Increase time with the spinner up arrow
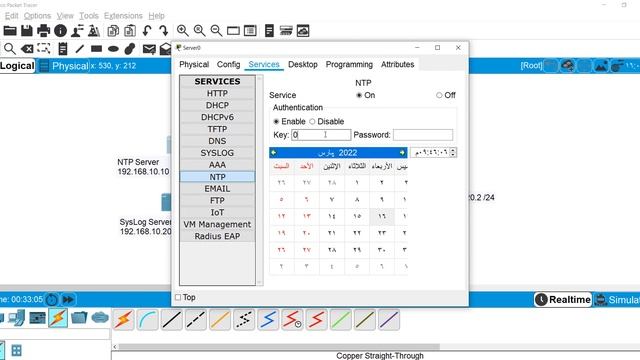 (453, 150)
